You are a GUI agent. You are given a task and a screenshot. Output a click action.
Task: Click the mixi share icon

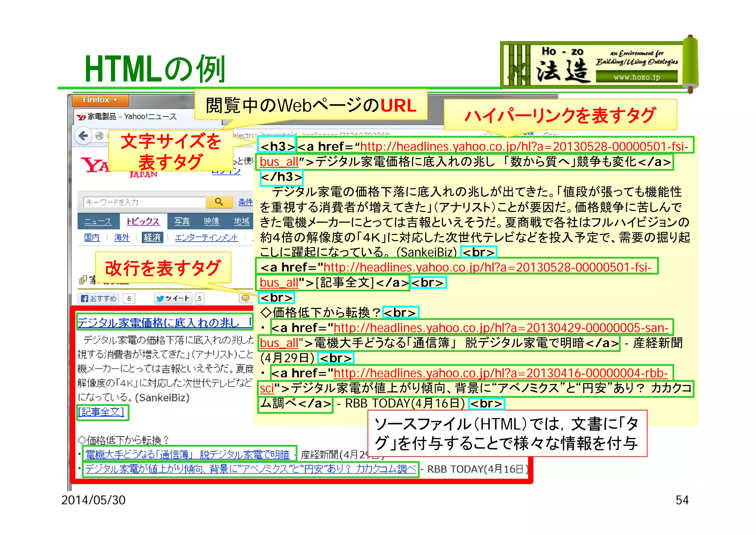coord(245,298)
